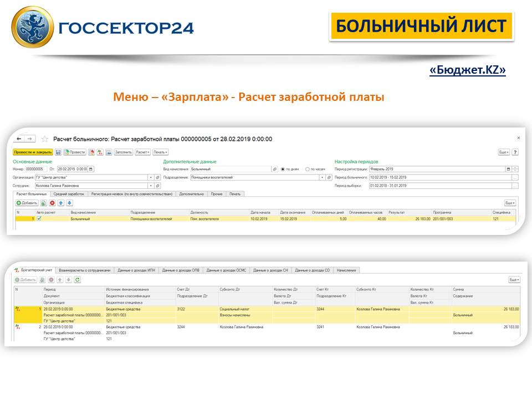Move the sick leave row down
532x399 pixels.
coord(69,203)
